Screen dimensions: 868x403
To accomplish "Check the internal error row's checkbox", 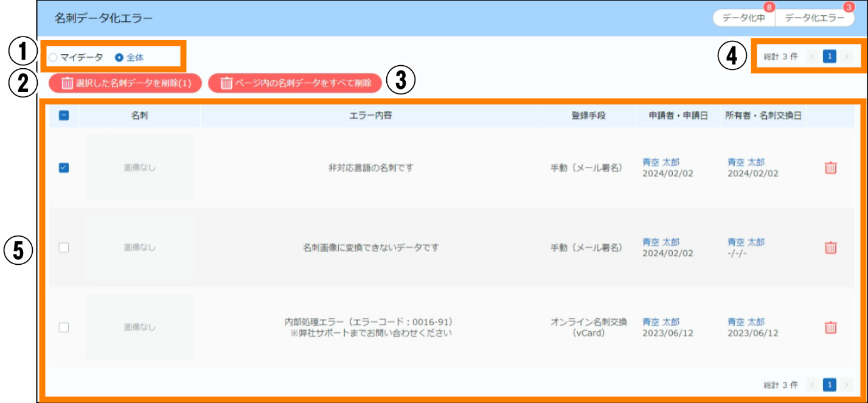I will pos(64,328).
